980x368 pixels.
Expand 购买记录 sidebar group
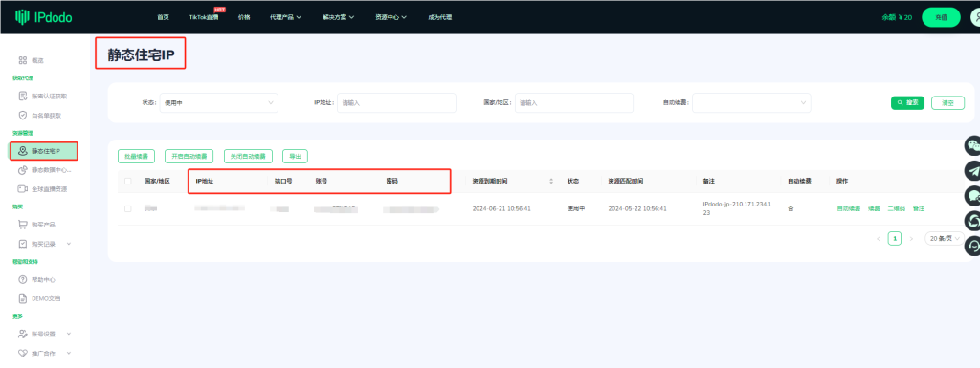[44, 243]
